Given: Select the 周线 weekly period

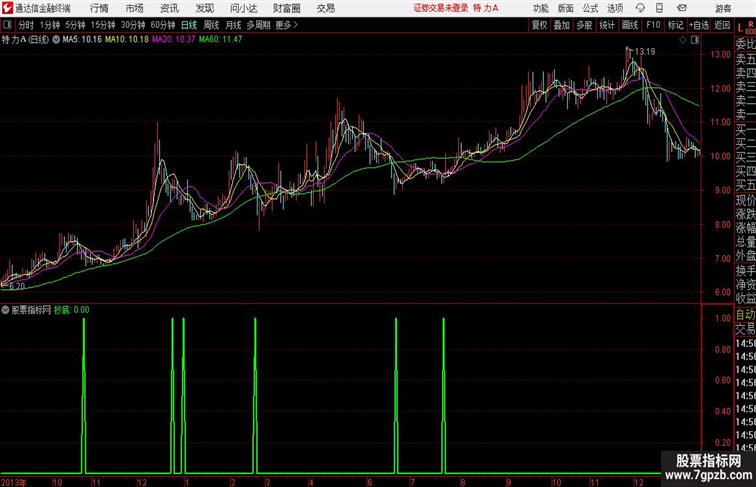Looking at the screenshot, I should [x=211, y=25].
